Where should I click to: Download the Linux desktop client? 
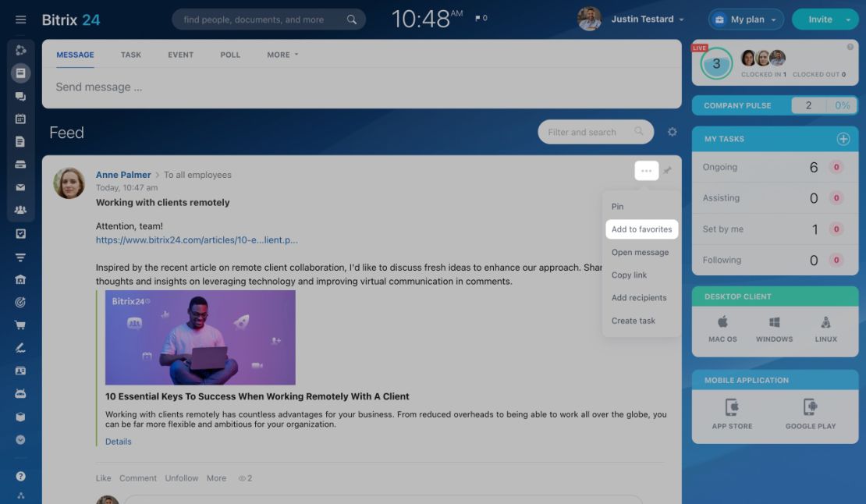(x=825, y=329)
